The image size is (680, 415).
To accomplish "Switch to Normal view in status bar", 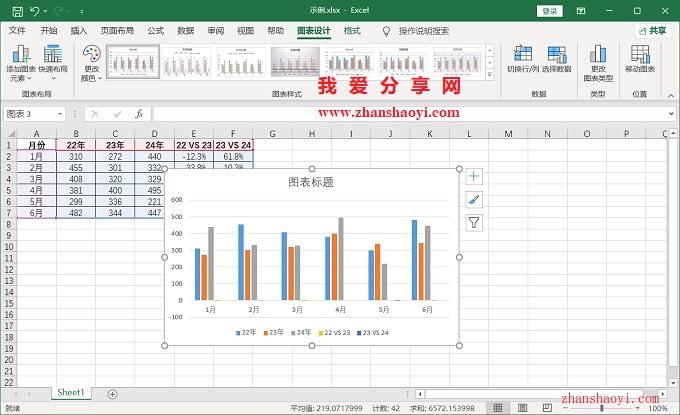I will tap(498, 408).
